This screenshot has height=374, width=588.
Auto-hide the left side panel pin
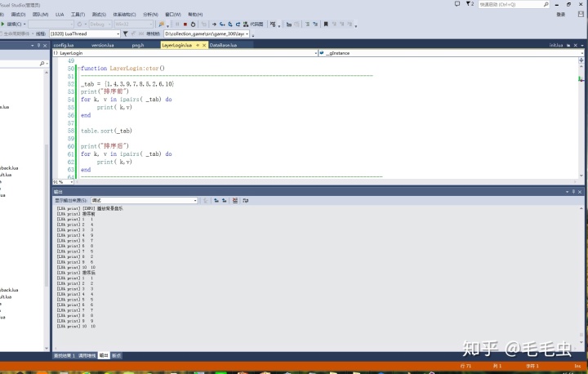[38, 46]
